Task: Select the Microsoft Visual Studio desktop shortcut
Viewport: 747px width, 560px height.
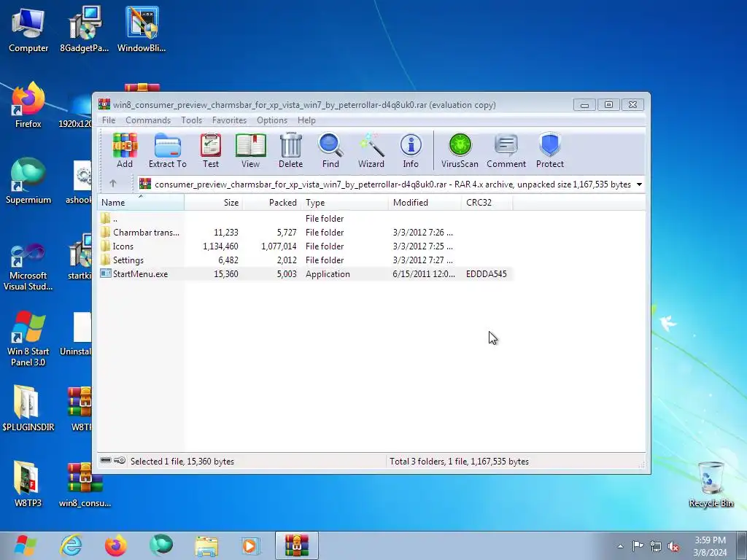Action: pyautogui.click(x=28, y=267)
